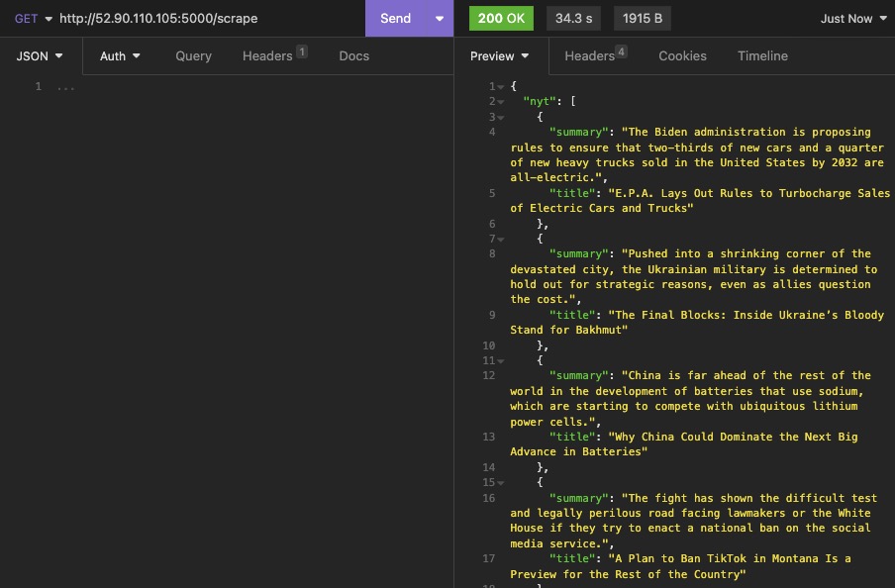895x588 pixels.
Task: Click the 200 OK status badge
Action: point(501,18)
